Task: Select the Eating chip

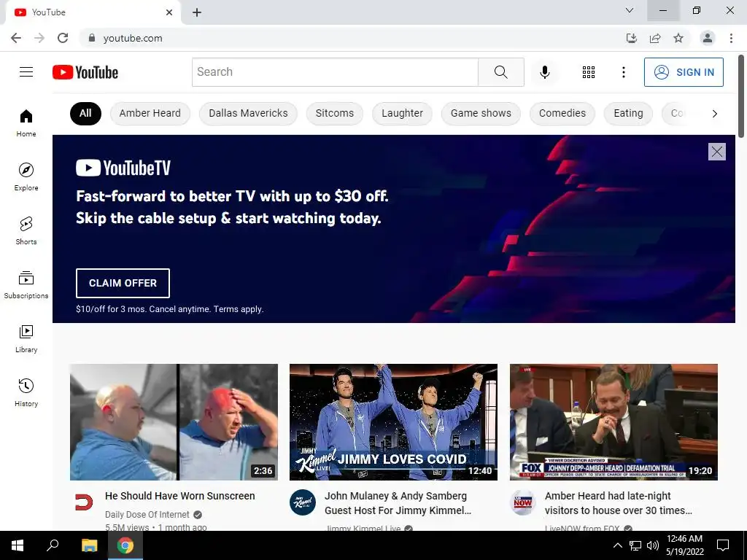Action: pyautogui.click(x=628, y=113)
